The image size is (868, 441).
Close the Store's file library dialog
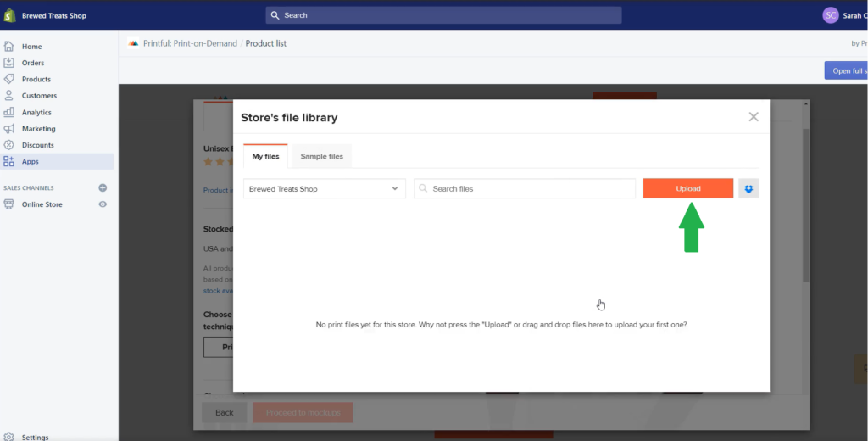754,117
